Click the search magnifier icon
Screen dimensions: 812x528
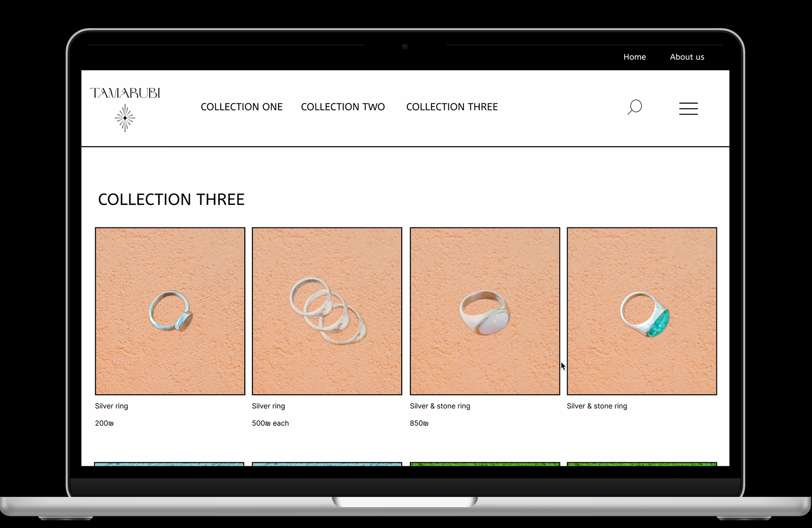634,107
